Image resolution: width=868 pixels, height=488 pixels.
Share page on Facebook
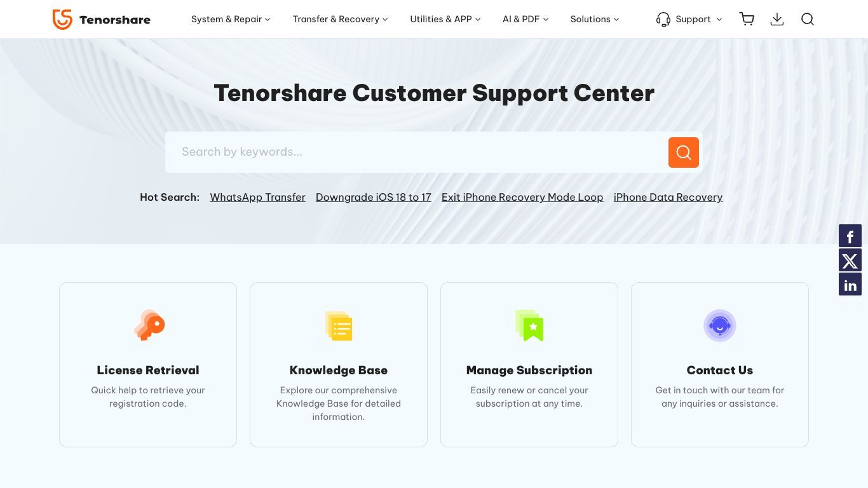point(850,236)
